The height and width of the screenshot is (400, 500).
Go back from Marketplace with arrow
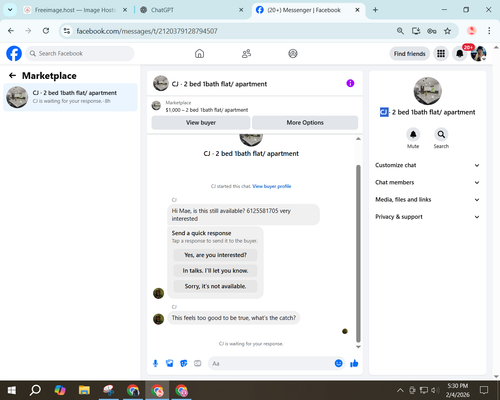[x=12, y=76]
